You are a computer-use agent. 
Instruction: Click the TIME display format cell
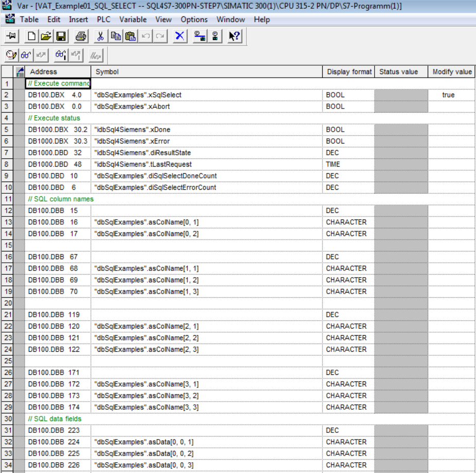(348, 165)
